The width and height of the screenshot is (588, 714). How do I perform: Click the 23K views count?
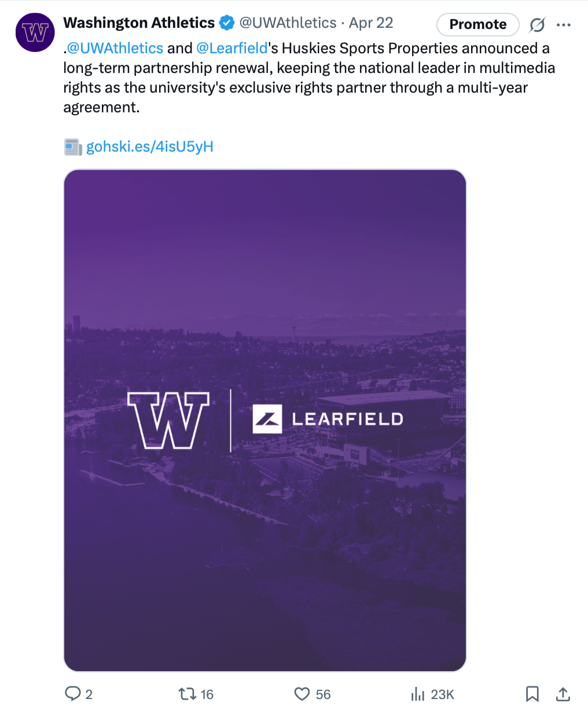click(443, 694)
